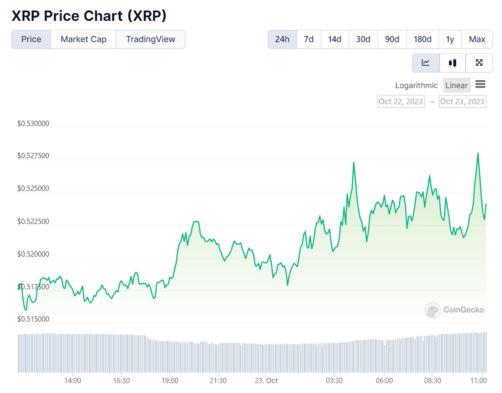Viewport: 502px width, 393px height.
Task: Click the 21:30 time label
Action: click(218, 380)
